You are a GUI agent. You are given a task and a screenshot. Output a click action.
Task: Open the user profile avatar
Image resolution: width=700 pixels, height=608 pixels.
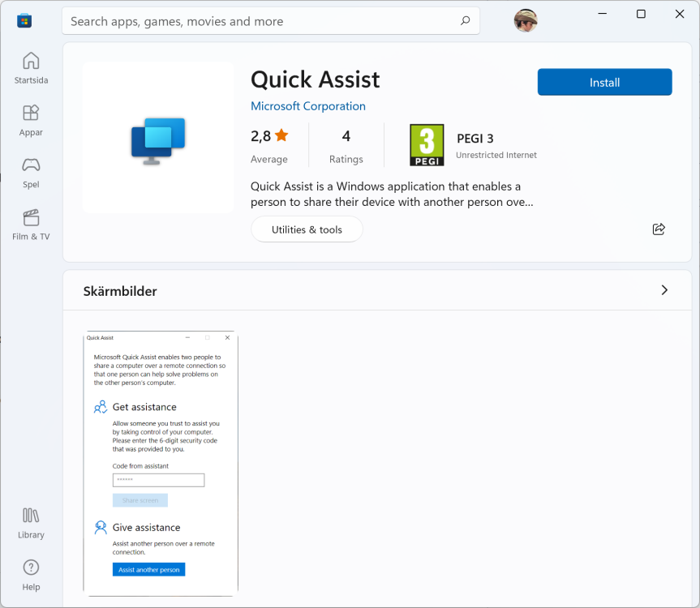(526, 20)
